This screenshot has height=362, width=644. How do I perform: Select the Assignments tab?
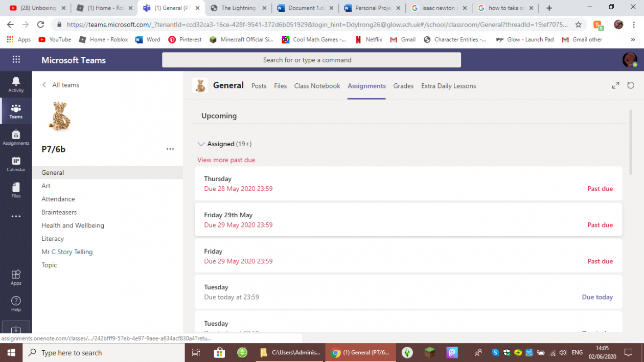coord(366,86)
